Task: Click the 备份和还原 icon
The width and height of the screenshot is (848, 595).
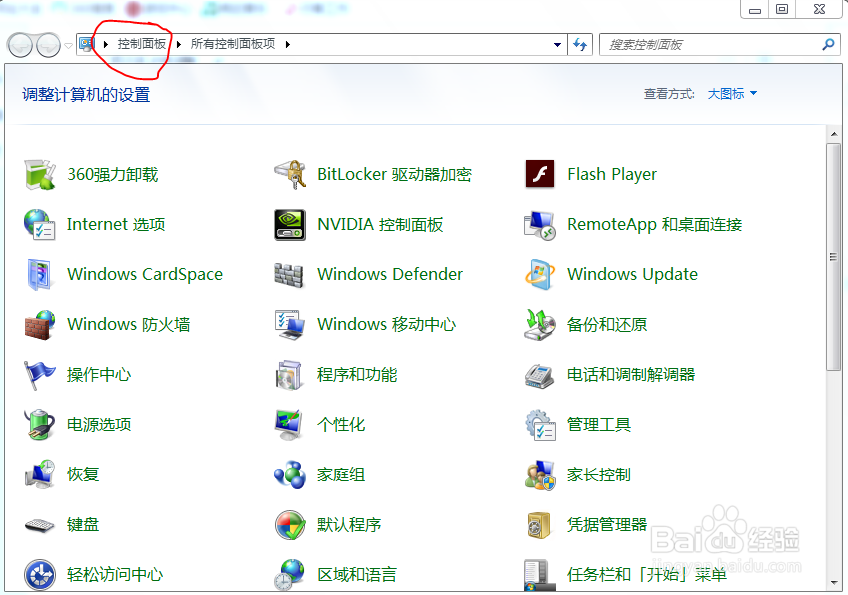Action: (540, 325)
